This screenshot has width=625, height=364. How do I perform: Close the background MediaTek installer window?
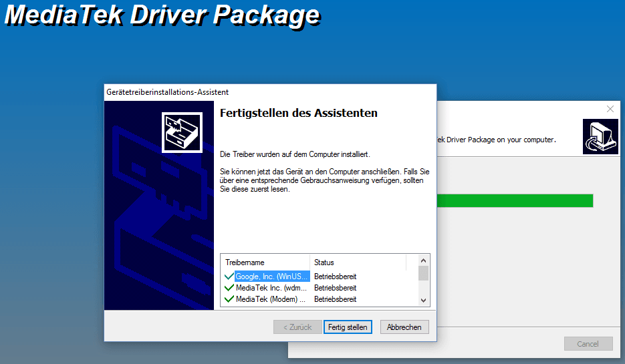pyautogui.click(x=610, y=109)
